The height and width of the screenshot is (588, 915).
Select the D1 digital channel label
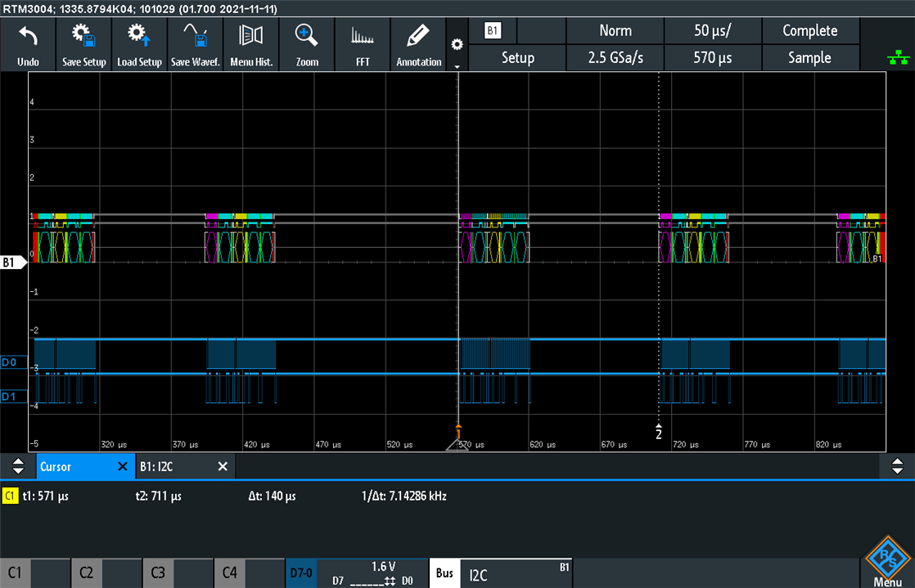coord(13,397)
